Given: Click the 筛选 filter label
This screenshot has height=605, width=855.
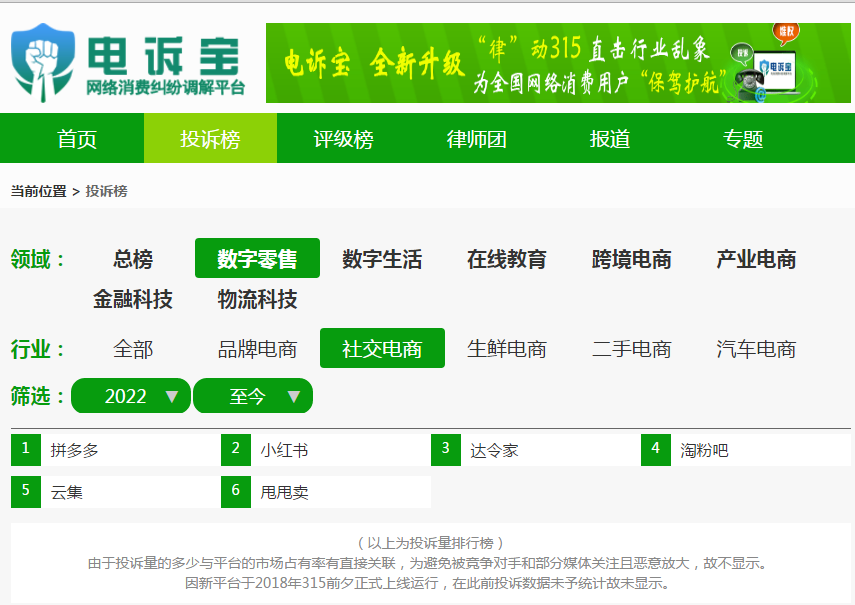Looking at the screenshot, I should [38, 396].
